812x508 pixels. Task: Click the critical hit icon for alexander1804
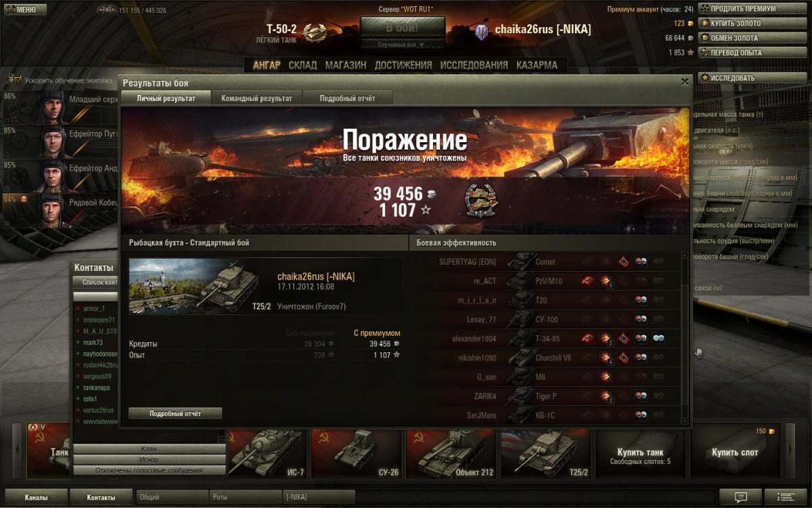tap(623, 339)
